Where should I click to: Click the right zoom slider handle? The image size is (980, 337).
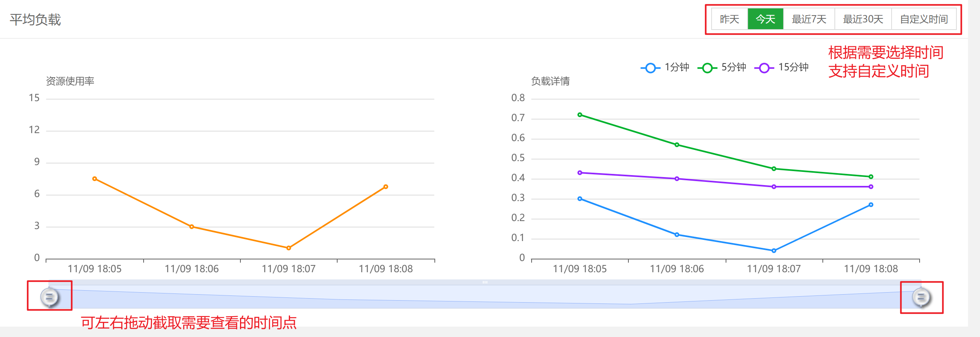921,297
